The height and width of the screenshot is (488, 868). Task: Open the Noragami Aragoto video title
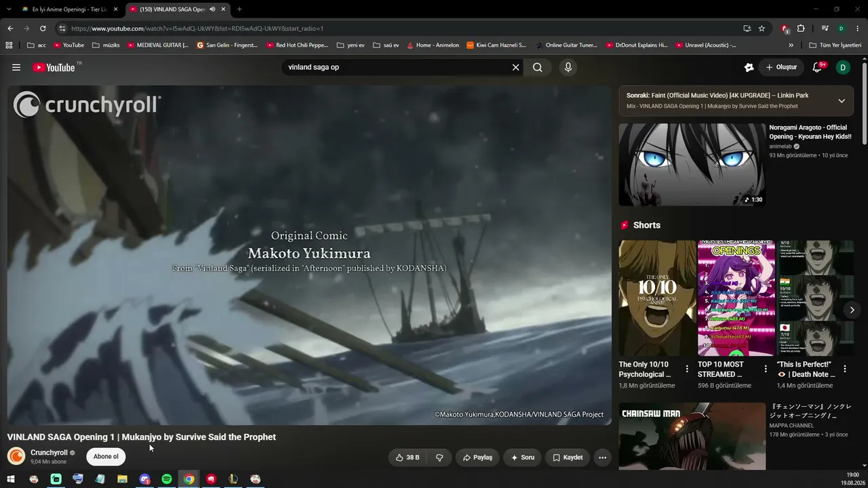pos(810,132)
